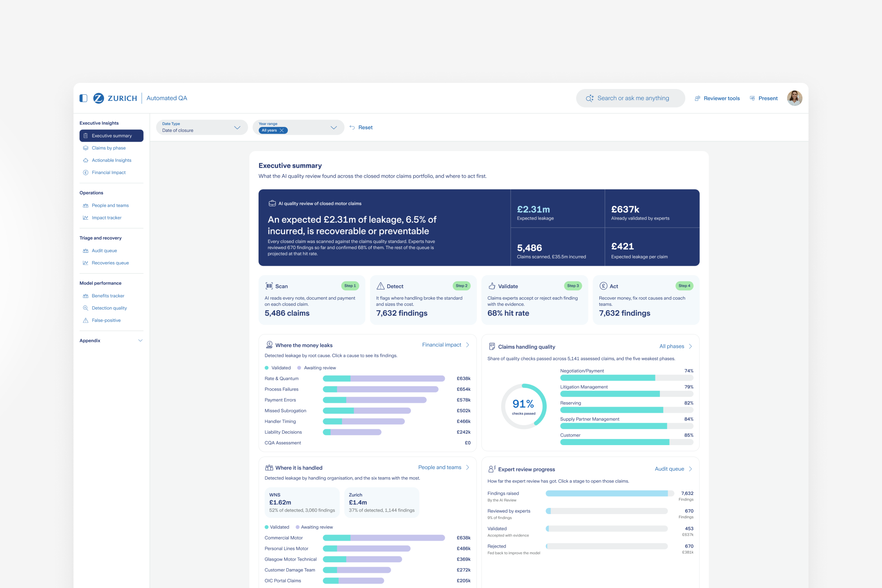The image size is (882, 588).
Task: Select Executive summary in the sidebar
Action: [x=111, y=136]
